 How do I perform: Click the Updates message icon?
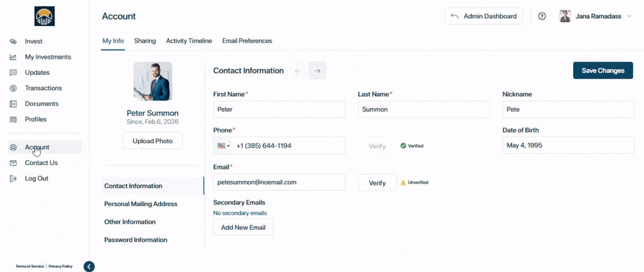point(13,73)
